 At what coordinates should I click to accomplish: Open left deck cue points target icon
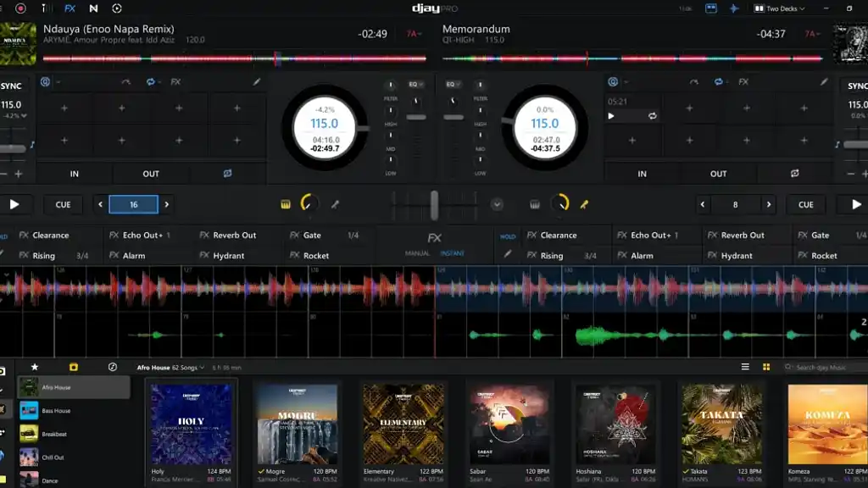click(x=46, y=82)
